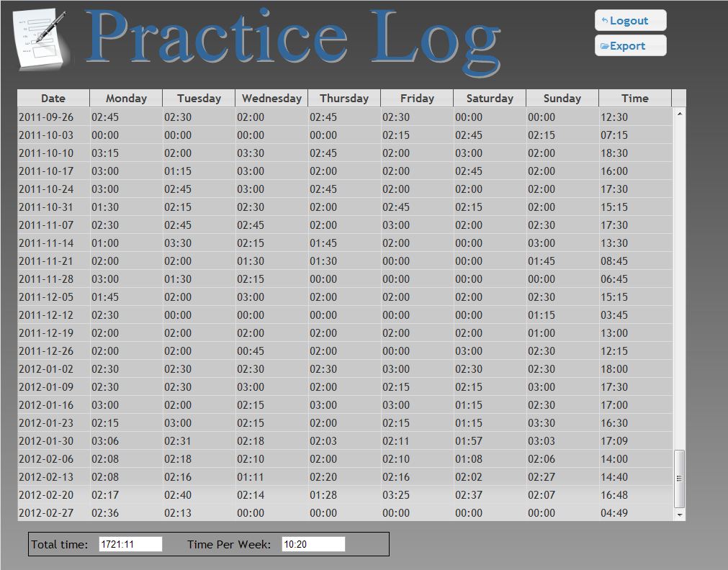Screen dimensions: 728x570
Task: Click the Export button
Action: pos(631,45)
